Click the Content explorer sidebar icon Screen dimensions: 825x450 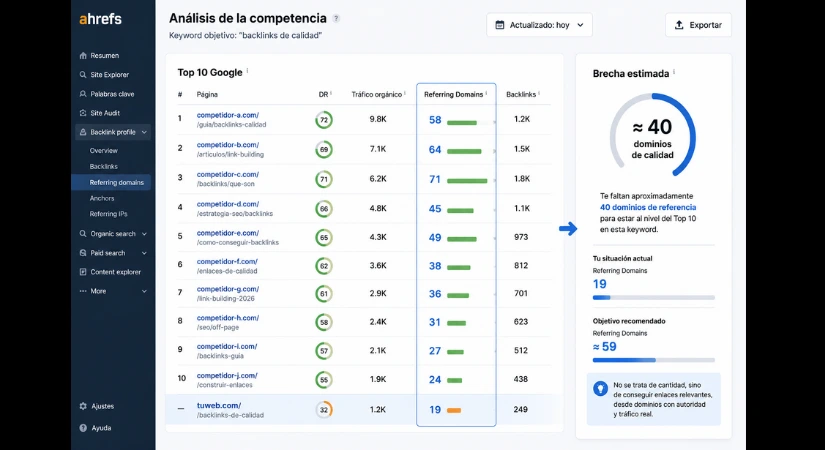pos(83,272)
